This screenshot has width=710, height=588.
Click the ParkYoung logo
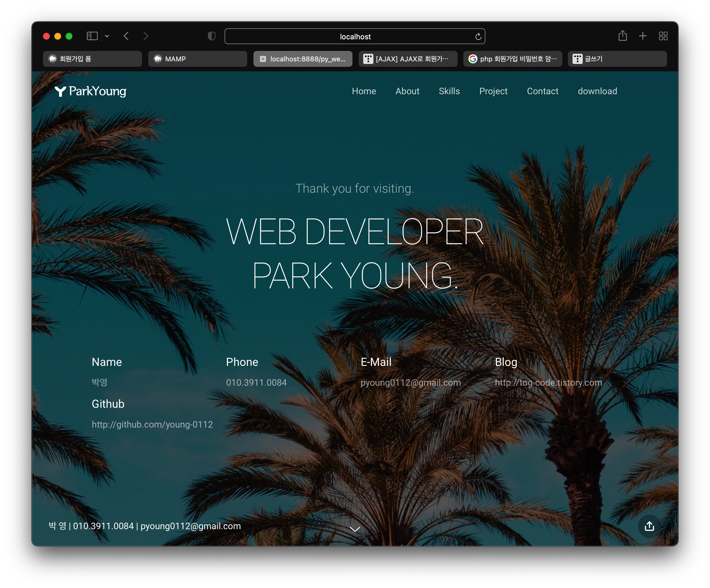pyautogui.click(x=91, y=91)
